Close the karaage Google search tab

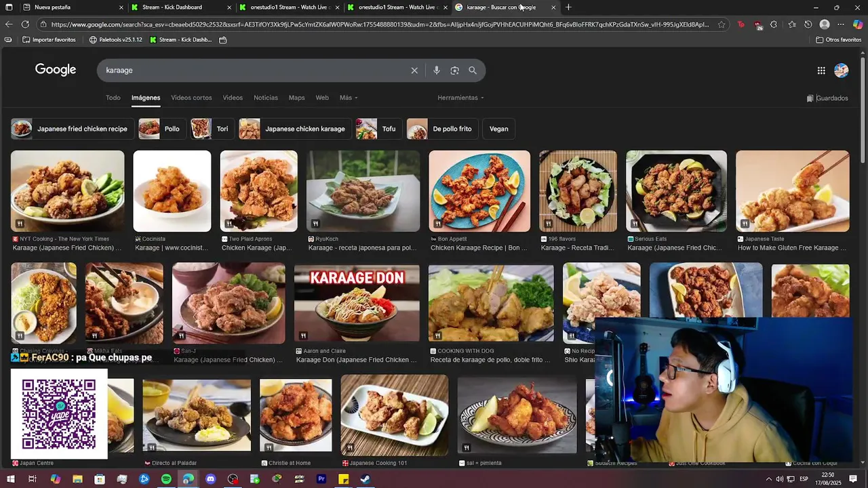click(553, 7)
